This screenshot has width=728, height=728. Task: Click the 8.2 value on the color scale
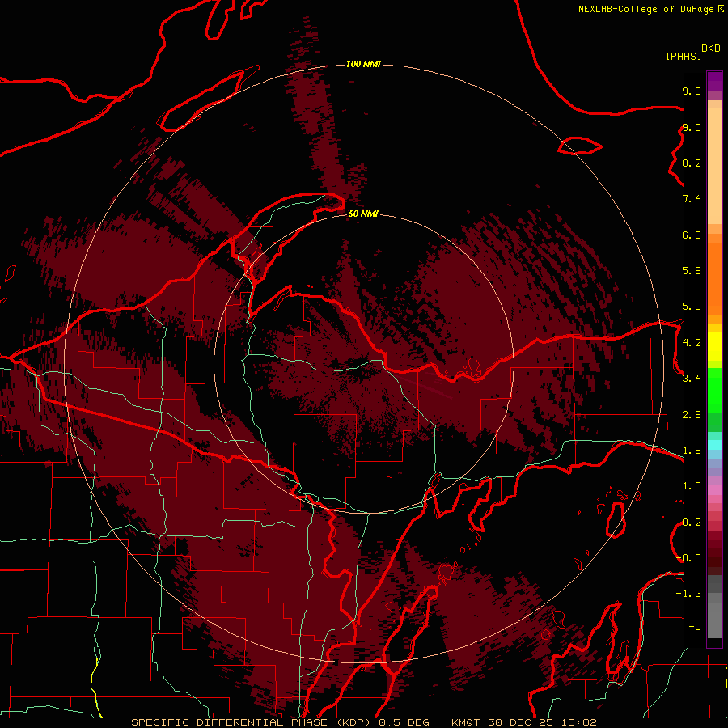692,163
